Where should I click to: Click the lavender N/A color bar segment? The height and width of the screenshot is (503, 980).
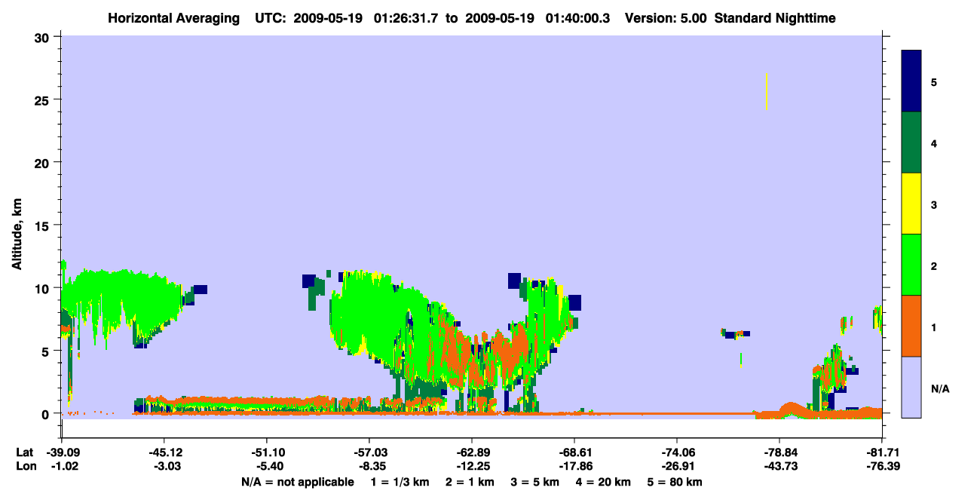point(911,387)
